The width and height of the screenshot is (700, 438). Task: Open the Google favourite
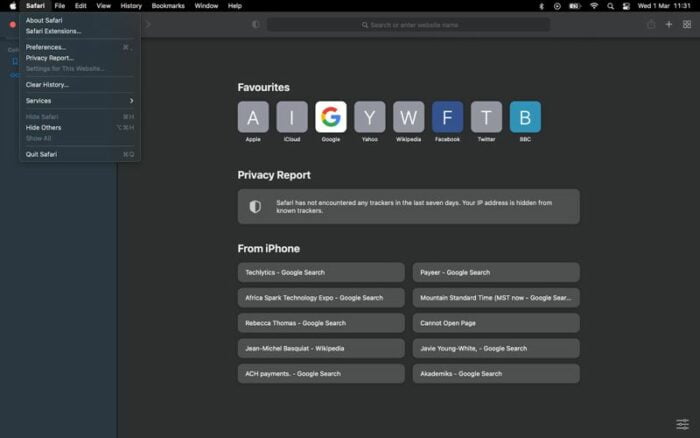[331, 117]
